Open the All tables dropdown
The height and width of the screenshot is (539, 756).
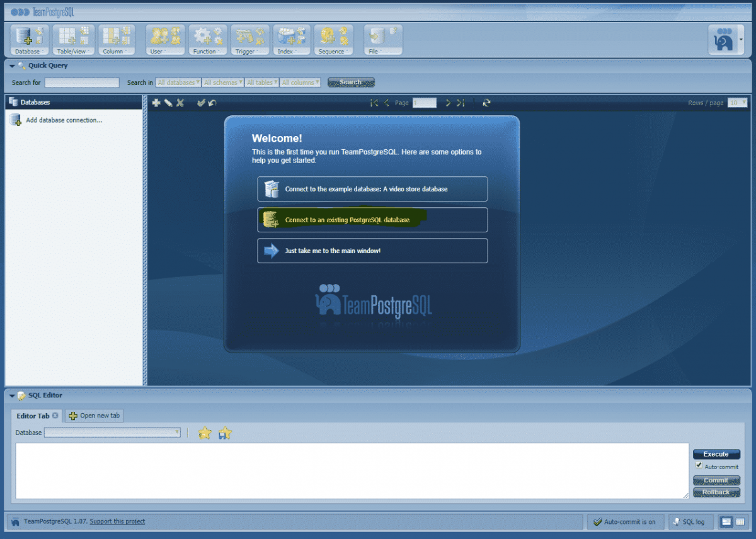tap(262, 82)
